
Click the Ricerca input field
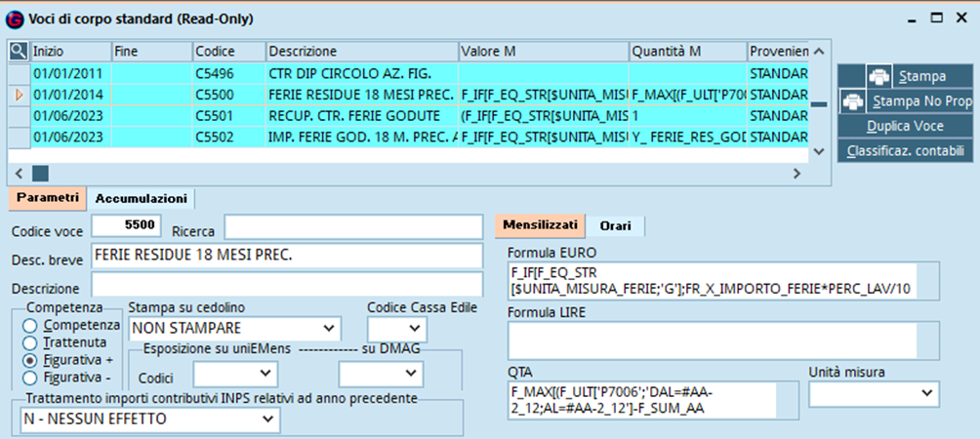pyautogui.click(x=353, y=226)
